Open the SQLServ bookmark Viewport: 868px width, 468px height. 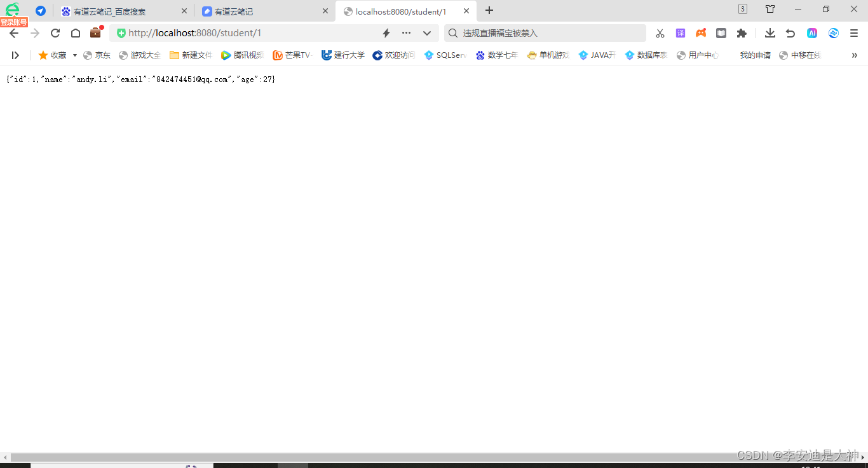coord(445,55)
